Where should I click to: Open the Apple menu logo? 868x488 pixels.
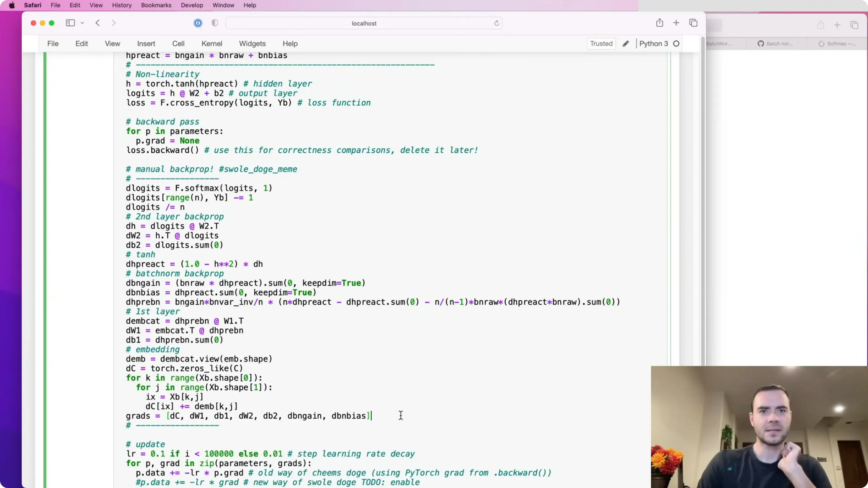click(12, 5)
